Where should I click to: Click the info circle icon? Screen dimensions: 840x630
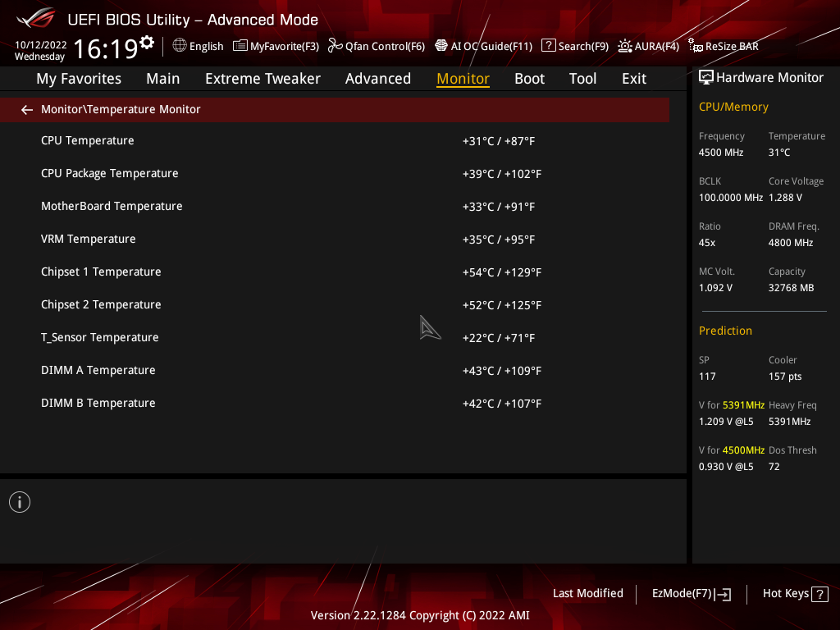click(x=20, y=502)
